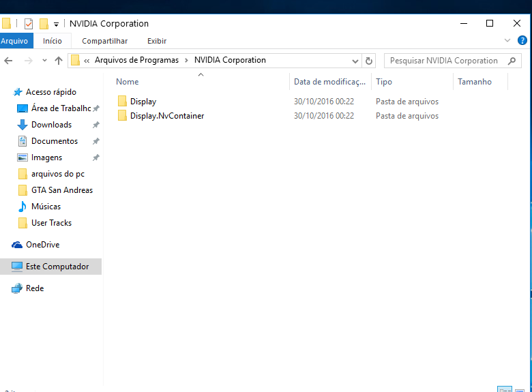Click the pin icon next to Downloads
This screenshot has width=532, height=392.
point(96,125)
